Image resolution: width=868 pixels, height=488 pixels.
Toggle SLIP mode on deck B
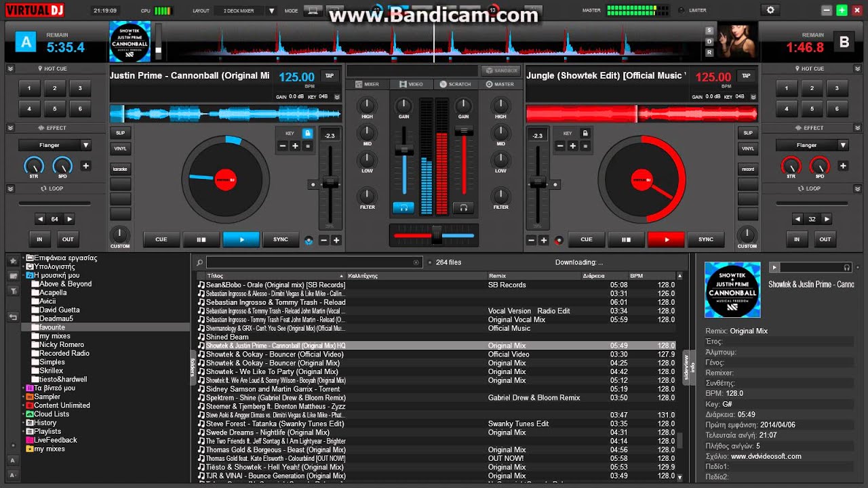click(748, 133)
